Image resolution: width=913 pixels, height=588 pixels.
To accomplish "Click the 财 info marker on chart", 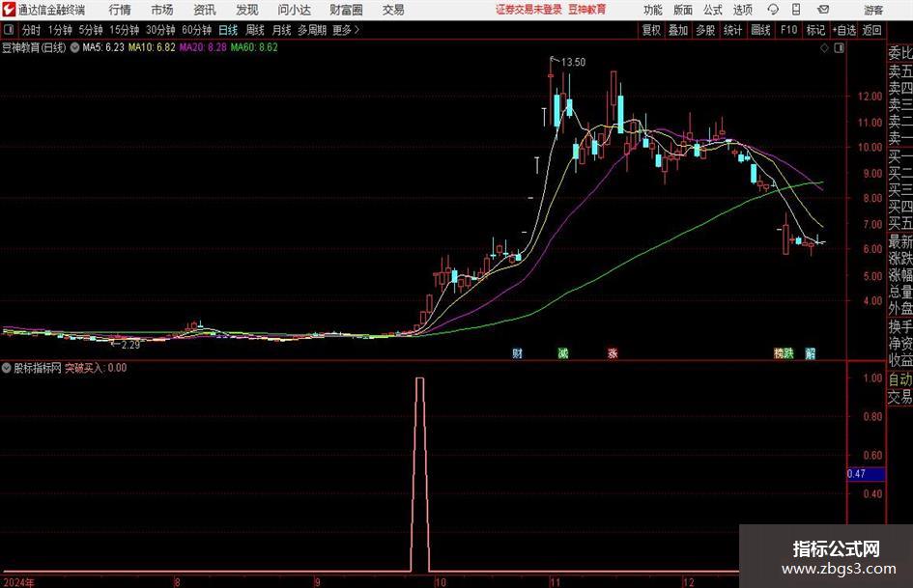I will point(517,352).
